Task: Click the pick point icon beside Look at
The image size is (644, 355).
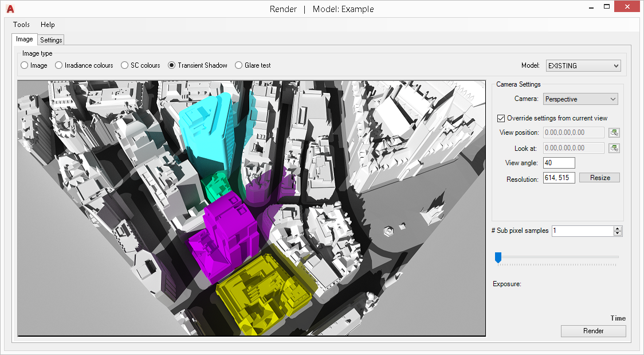Action: click(614, 149)
